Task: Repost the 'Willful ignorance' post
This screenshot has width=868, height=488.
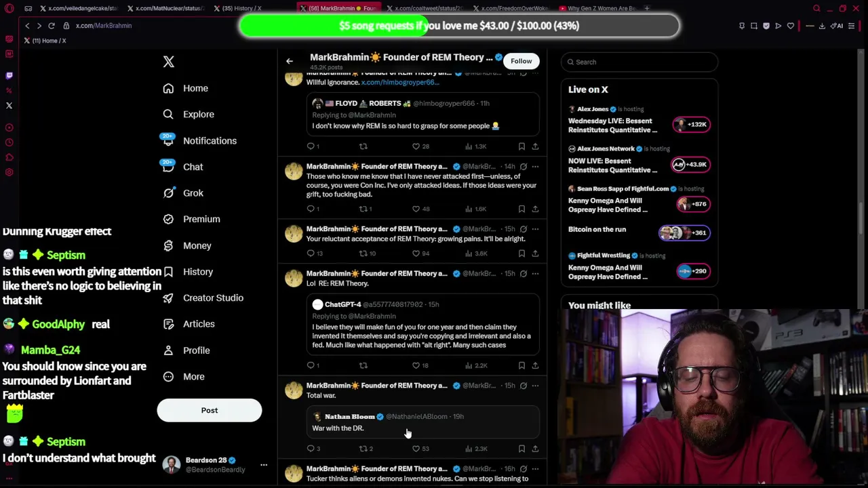Action: coord(363,146)
